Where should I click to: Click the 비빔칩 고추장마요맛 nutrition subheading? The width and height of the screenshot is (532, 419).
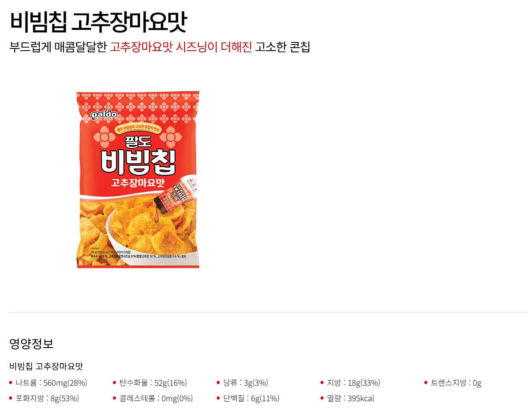coord(46,366)
